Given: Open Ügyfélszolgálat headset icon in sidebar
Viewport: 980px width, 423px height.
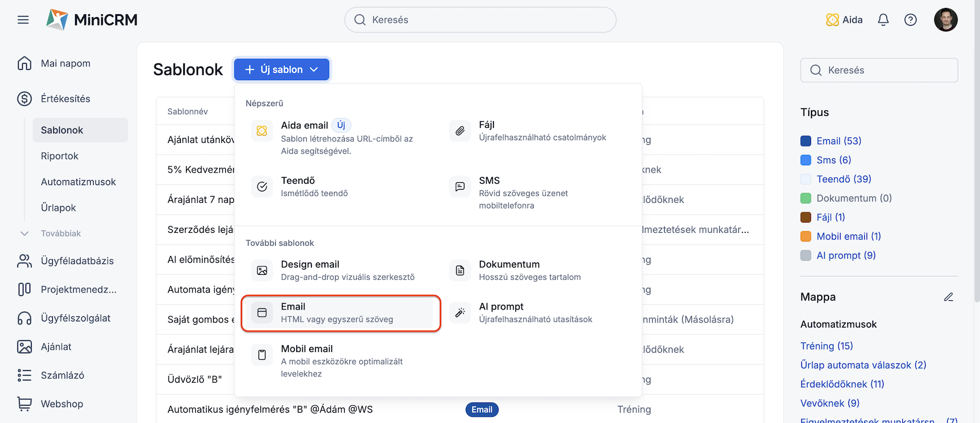Looking at the screenshot, I should click(x=24, y=318).
